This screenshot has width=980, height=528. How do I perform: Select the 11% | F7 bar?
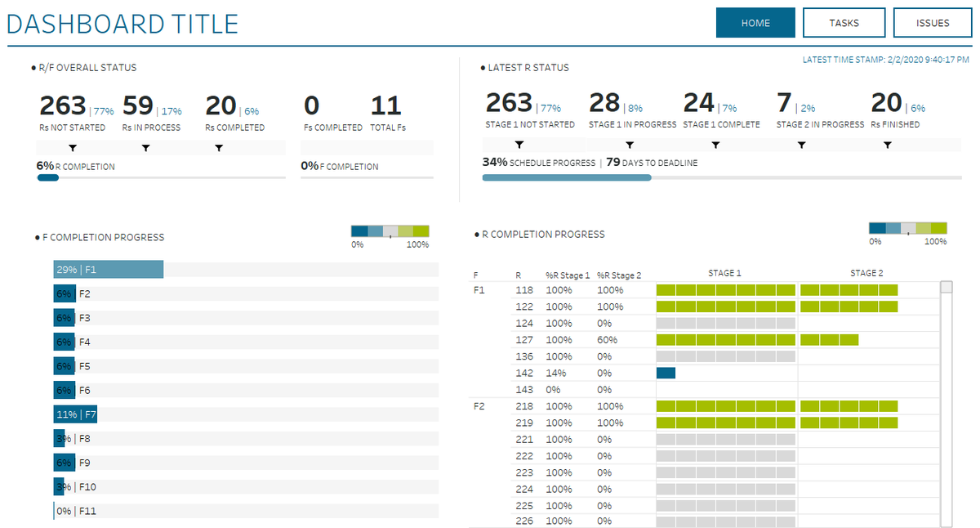[x=75, y=414]
